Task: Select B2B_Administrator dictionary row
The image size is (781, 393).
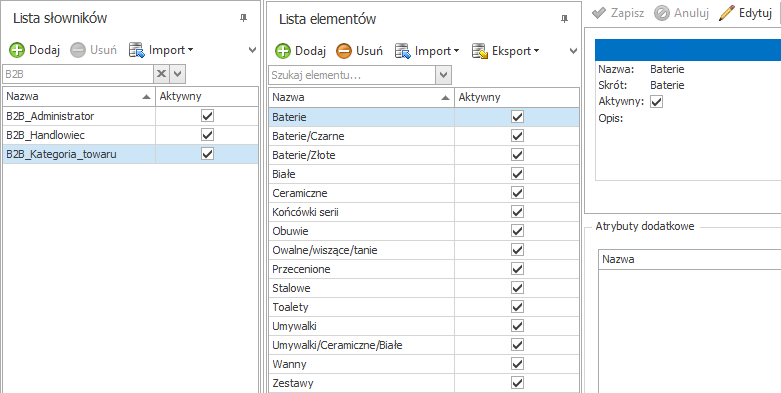Action: tap(130, 116)
